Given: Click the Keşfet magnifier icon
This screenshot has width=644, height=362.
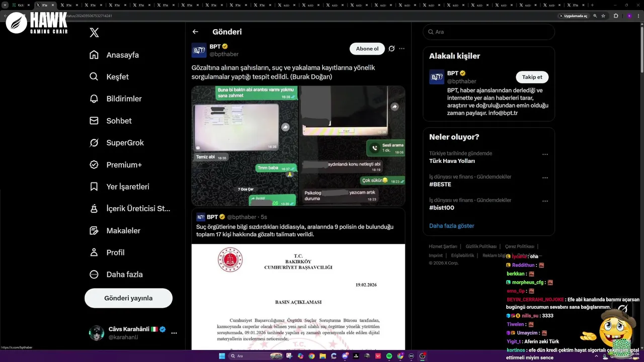Looking at the screenshot, I should tap(94, 77).
